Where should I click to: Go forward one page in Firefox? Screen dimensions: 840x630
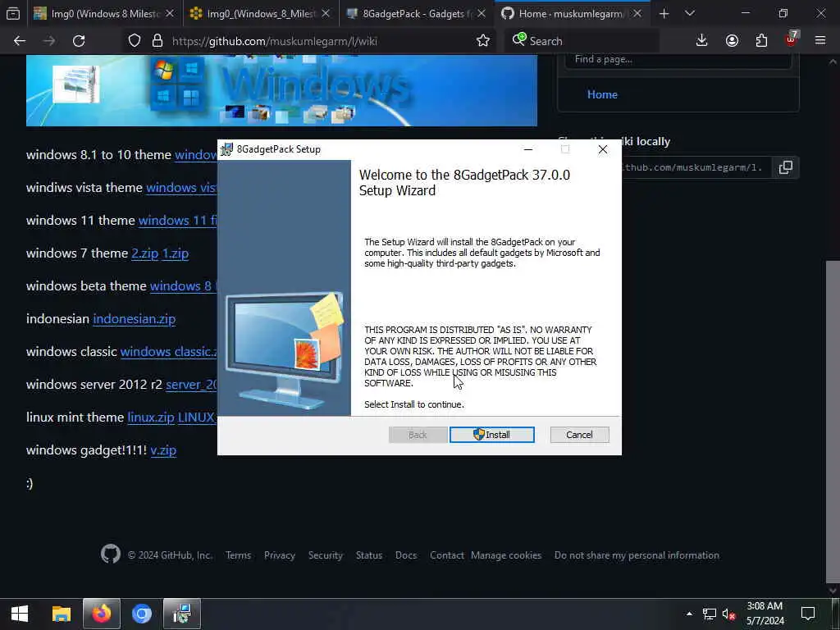point(49,41)
